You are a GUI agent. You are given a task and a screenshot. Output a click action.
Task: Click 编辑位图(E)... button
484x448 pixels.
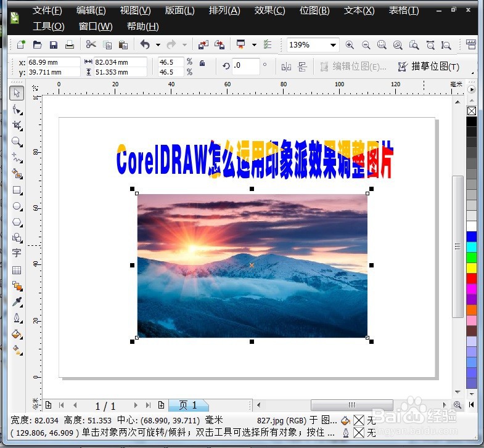pos(354,67)
